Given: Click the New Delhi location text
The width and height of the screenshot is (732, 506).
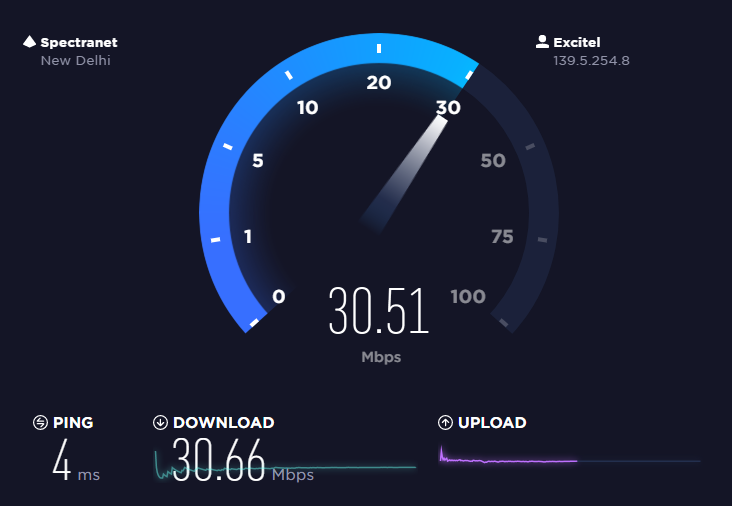Looking at the screenshot, I should [x=76, y=61].
